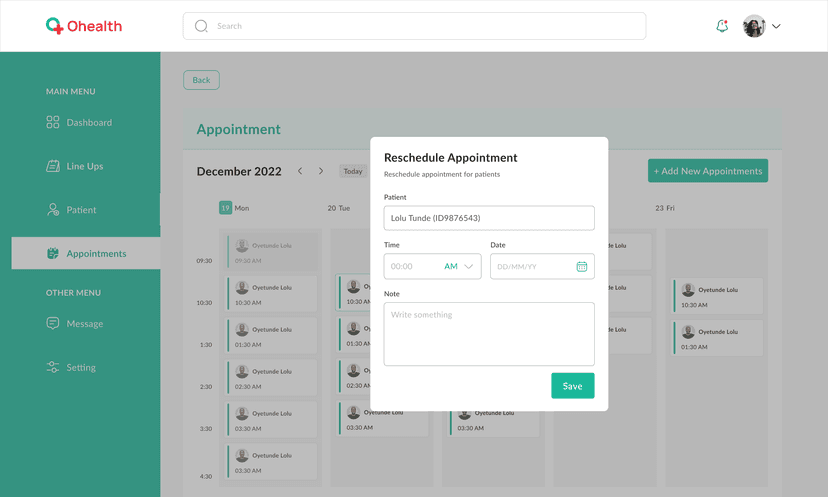This screenshot has height=497, width=828.
Task: Jump to Today in calendar
Action: tap(352, 171)
